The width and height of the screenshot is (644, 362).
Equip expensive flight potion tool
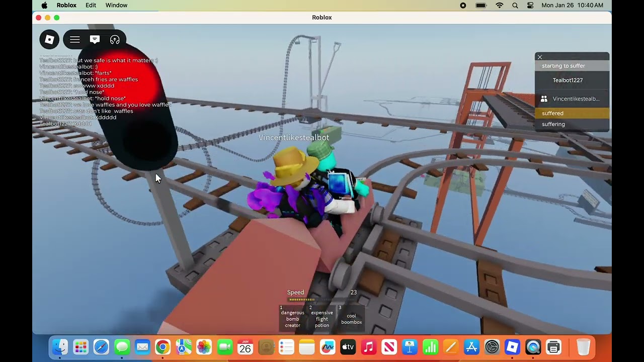pyautogui.click(x=322, y=318)
